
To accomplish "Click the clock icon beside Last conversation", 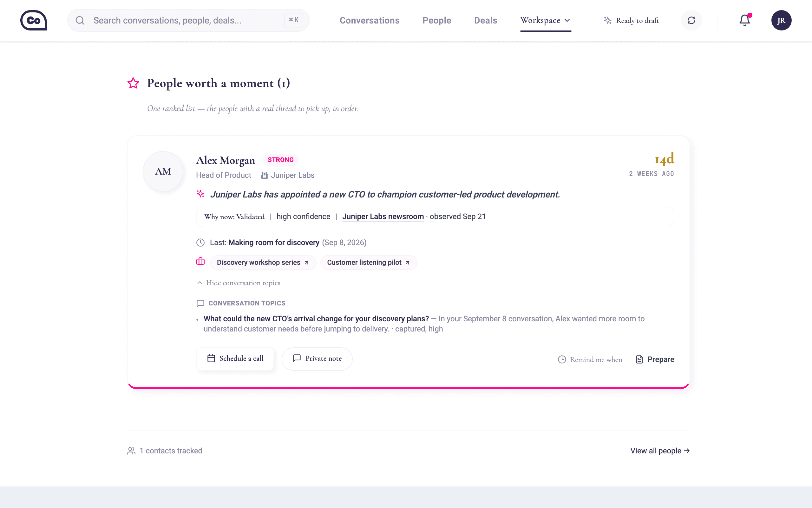I will (x=200, y=243).
